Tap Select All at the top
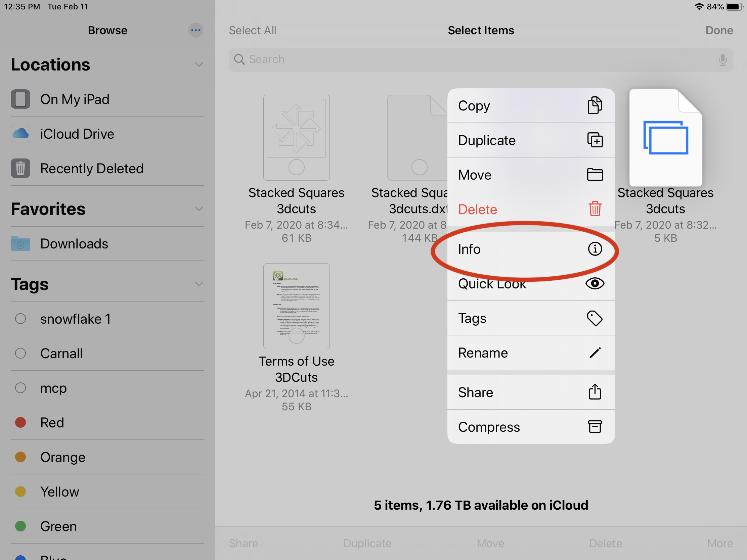Screen dimensions: 747x560 click(252, 30)
